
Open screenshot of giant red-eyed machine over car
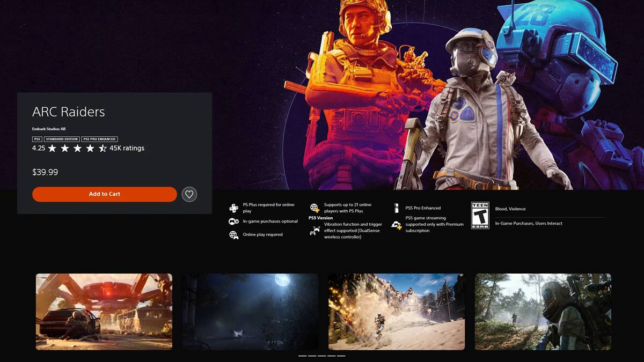tap(104, 312)
